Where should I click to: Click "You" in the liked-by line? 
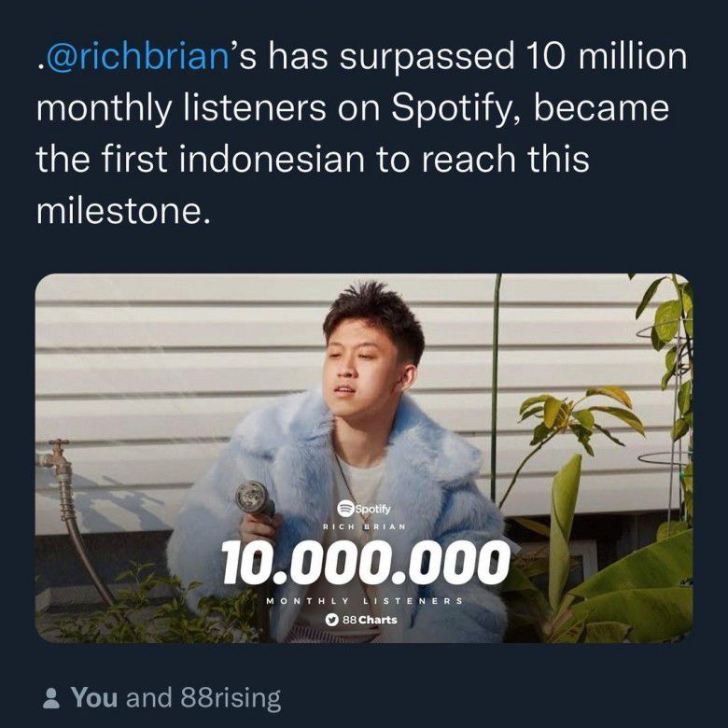pyautogui.click(x=94, y=698)
